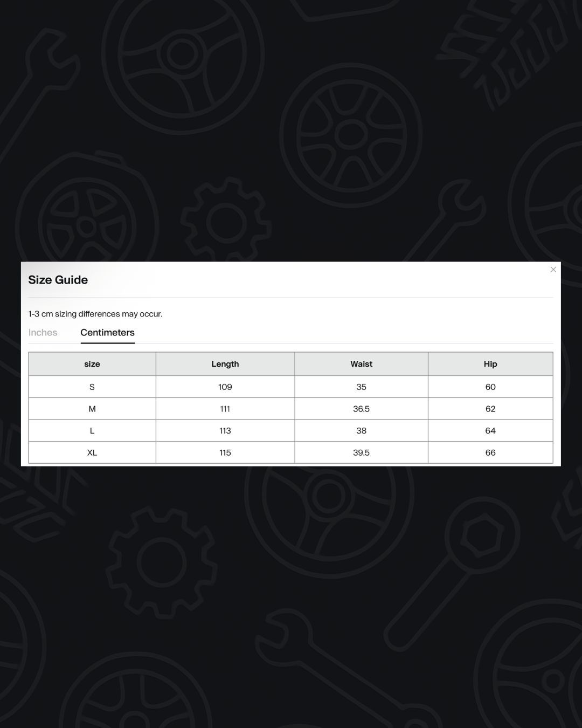Click the 64 hip value
Screen dimensions: 582x728
coord(490,431)
